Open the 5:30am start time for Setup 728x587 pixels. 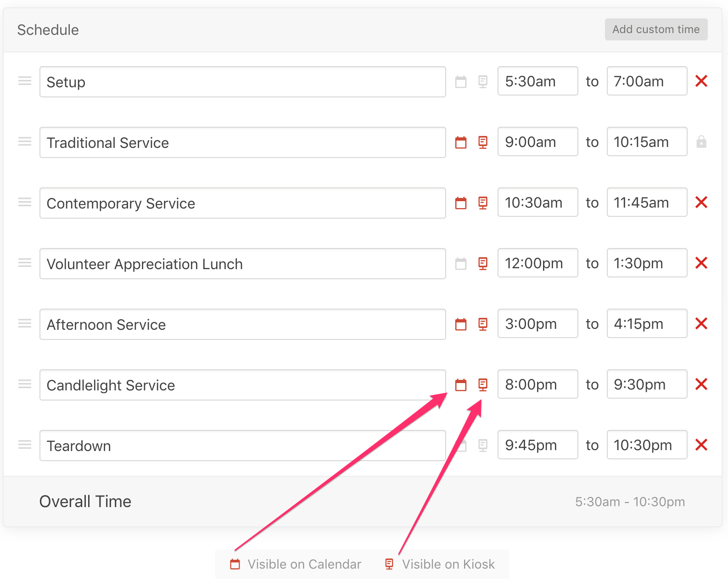pyautogui.click(x=538, y=81)
